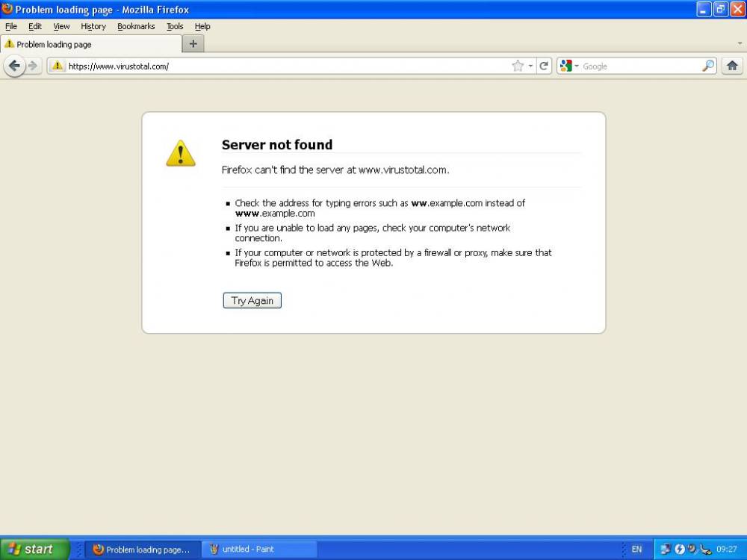This screenshot has width=747, height=560.
Task: Click text 'Firefox can't find the server at www.virustotal.com.'
Action: (x=335, y=170)
